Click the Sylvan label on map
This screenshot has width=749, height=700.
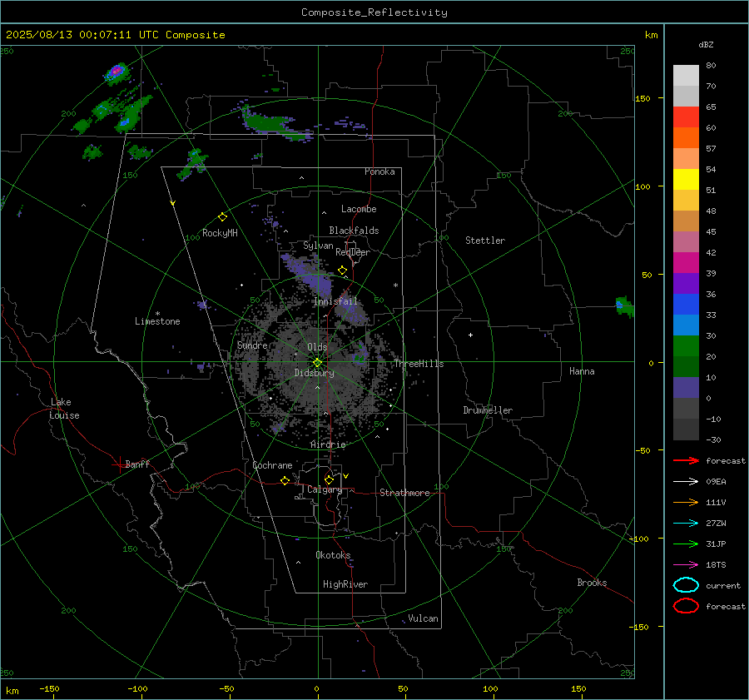click(x=318, y=246)
